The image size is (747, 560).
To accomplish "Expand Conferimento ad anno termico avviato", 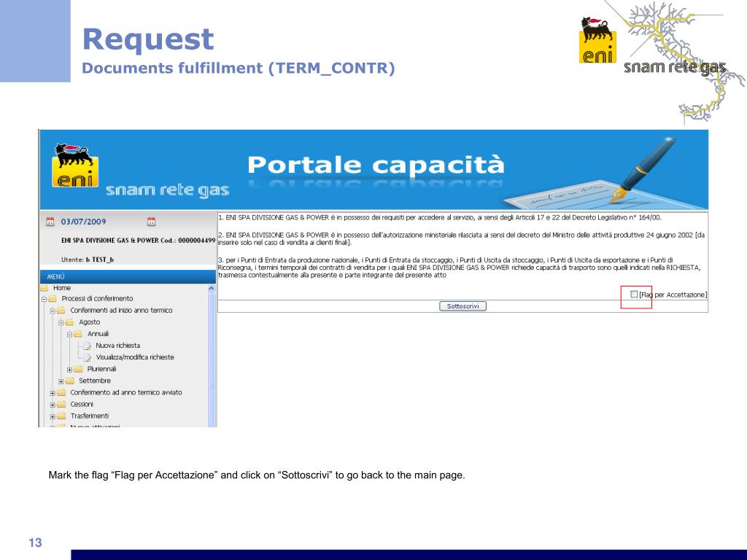I will point(53,393).
